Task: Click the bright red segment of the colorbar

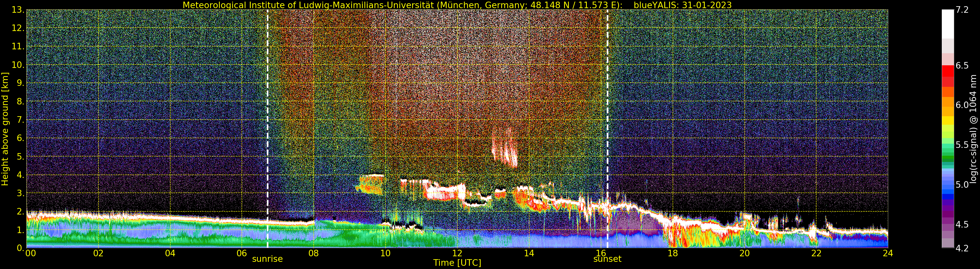Action: [x=948, y=71]
